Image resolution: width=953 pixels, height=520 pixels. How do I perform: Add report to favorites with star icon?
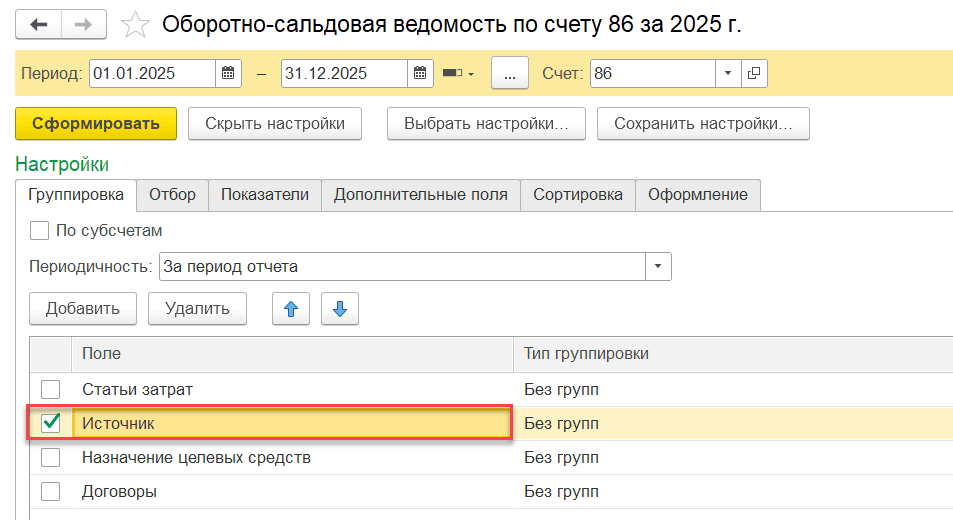click(135, 24)
